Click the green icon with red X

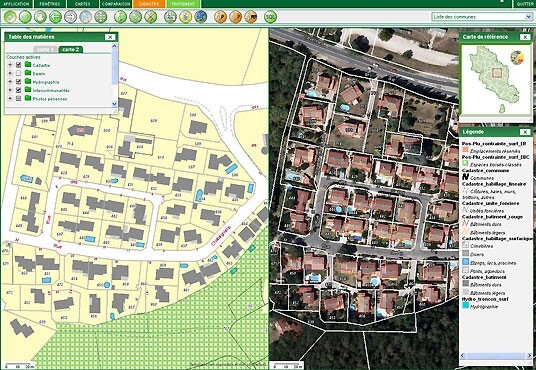(150, 17)
